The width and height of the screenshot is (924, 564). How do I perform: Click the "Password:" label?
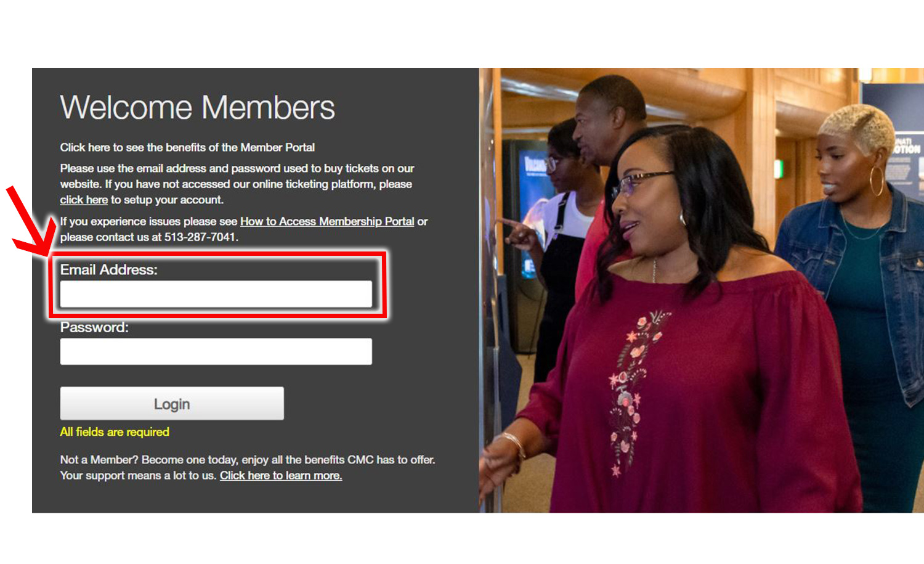click(x=94, y=327)
